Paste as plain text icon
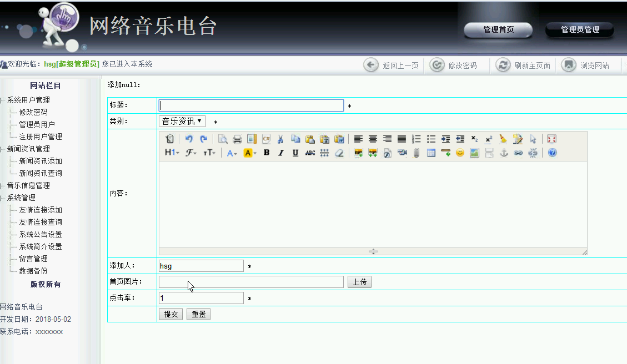The image size is (627, 364). 325,139
